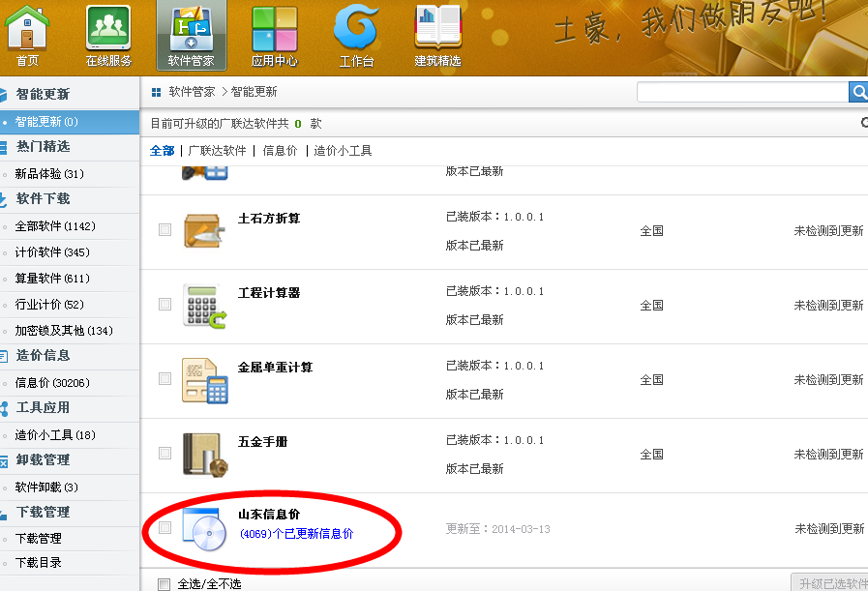The width and height of the screenshot is (868, 591).
Task: Click 全国 region in 工程计算器 row
Action: coord(651,306)
